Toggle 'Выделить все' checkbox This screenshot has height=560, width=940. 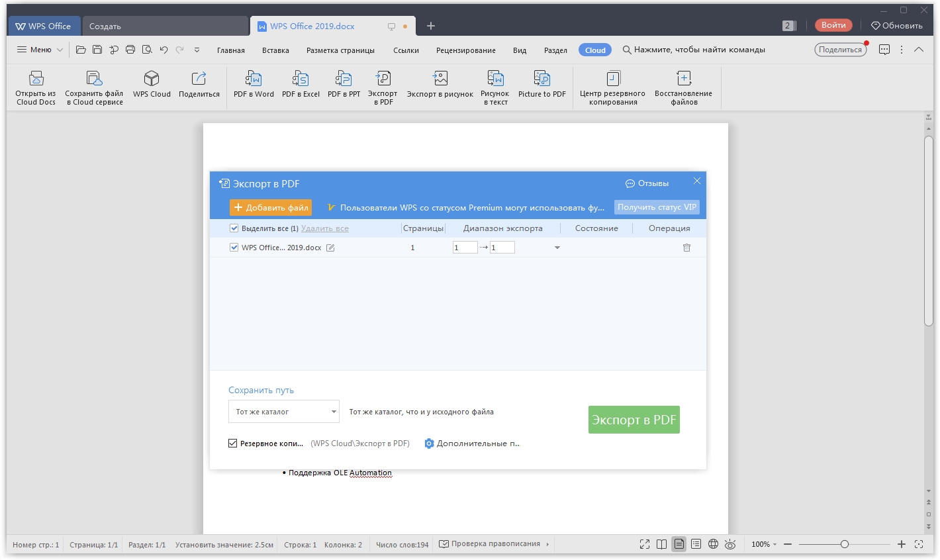pos(234,228)
